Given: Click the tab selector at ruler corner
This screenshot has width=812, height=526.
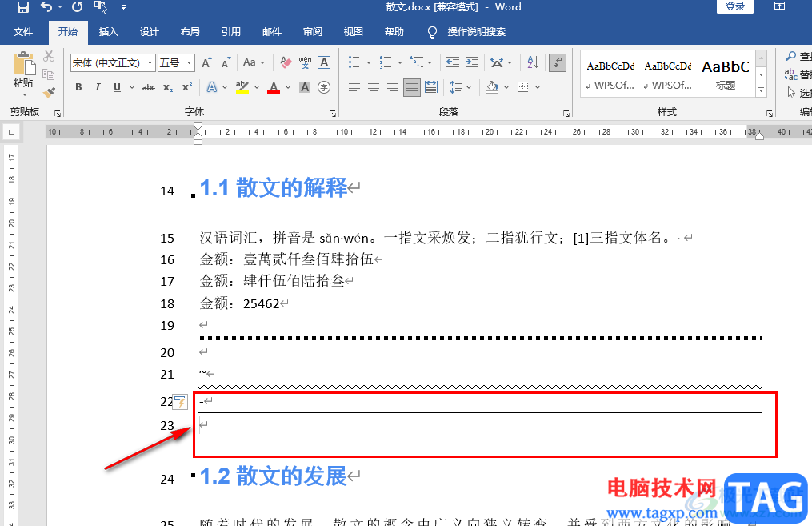Looking at the screenshot, I should click(x=11, y=133).
